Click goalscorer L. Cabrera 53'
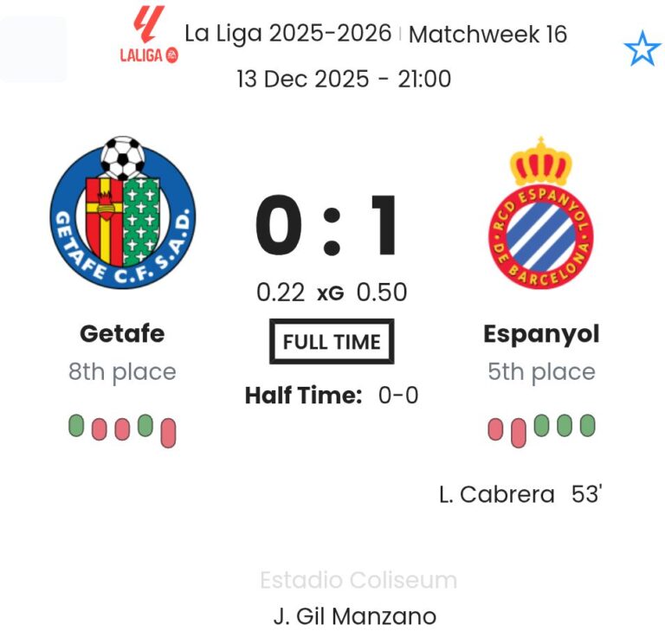This screenshot has width=665, height=644. point(520,494)
